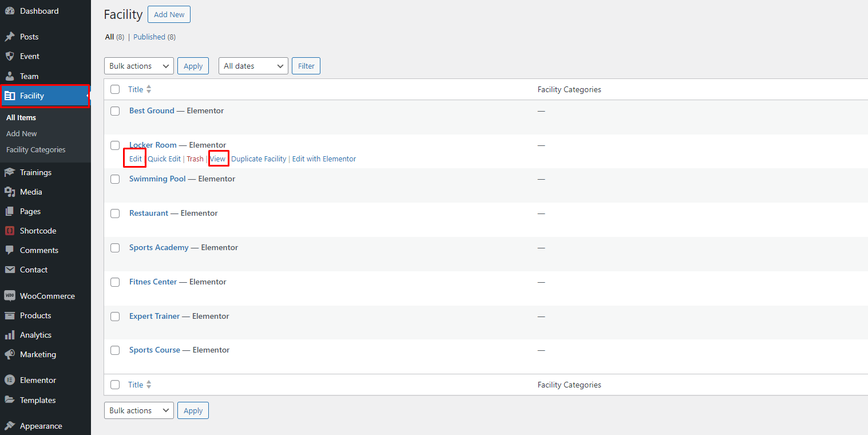Check the Fitnes Center row checkbox

coord(115,282)
